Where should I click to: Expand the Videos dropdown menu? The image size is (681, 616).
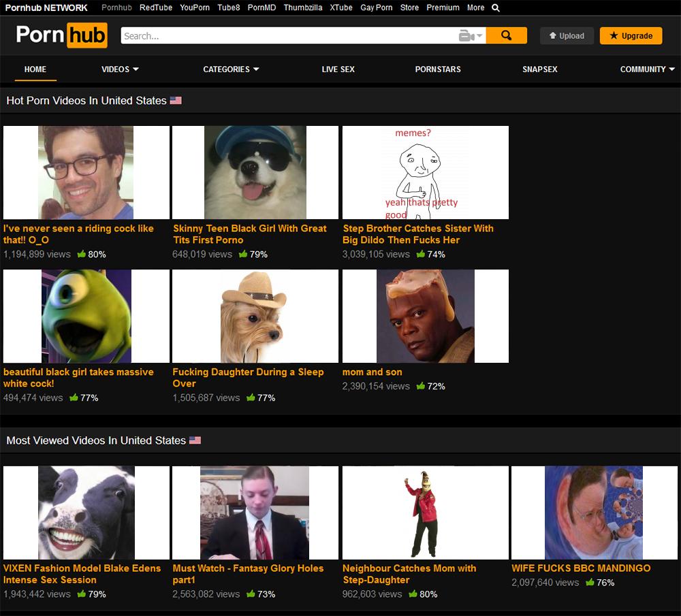click(120, 69)
